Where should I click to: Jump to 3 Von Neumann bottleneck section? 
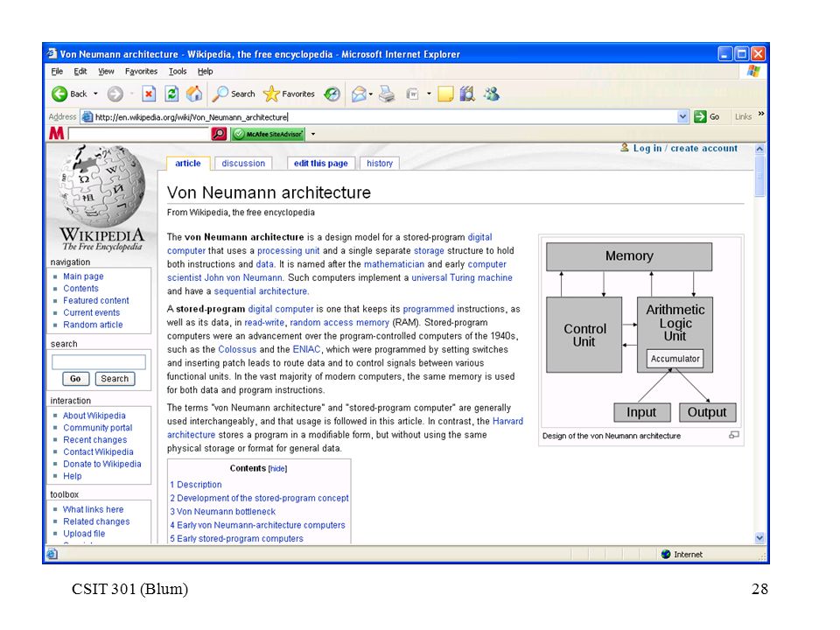tap(222, 512)
